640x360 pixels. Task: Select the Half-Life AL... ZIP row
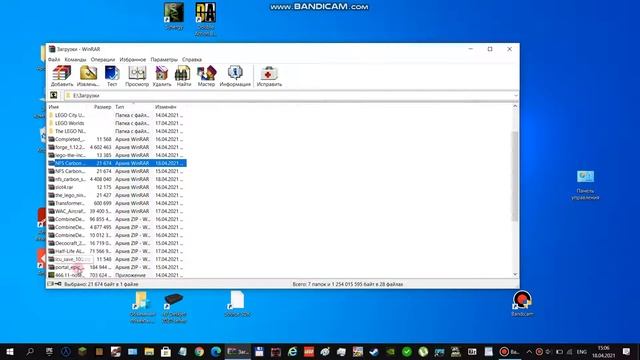click(x=116, y=251)
